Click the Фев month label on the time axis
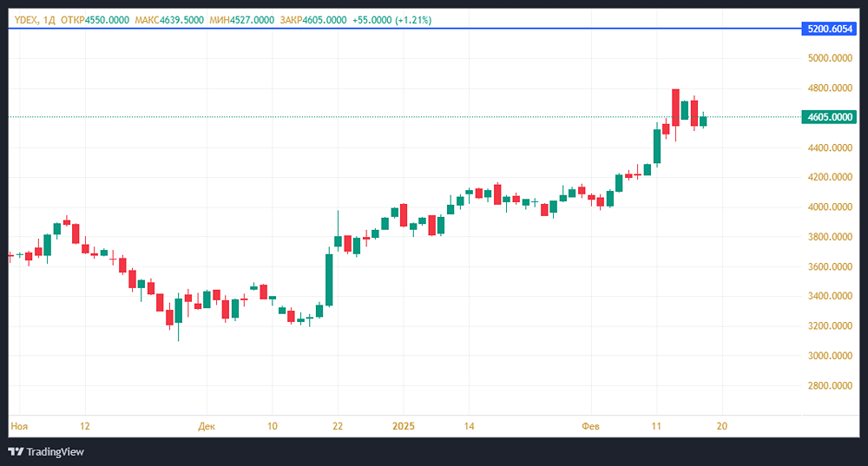Screen dimensions: 868x466 pos(590,426)
